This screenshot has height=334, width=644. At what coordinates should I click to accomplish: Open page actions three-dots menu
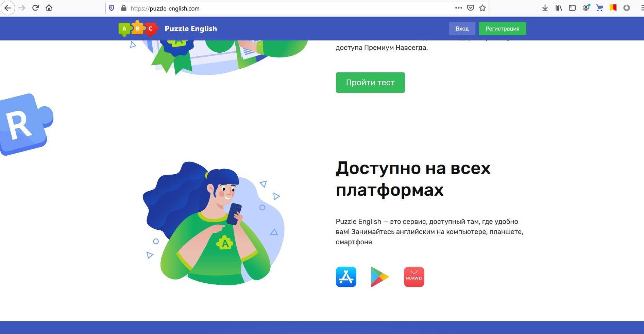(458, 8)
